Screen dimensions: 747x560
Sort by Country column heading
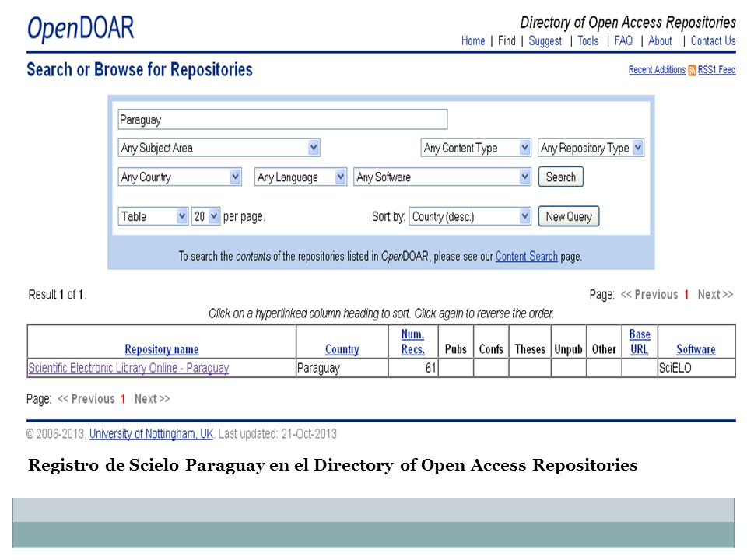click(342, 349)
